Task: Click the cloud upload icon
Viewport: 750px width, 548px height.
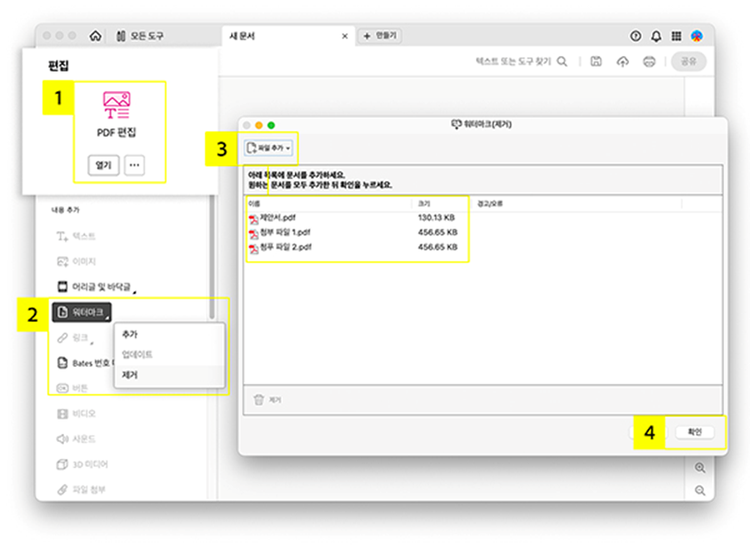Action: click(622, 62)
